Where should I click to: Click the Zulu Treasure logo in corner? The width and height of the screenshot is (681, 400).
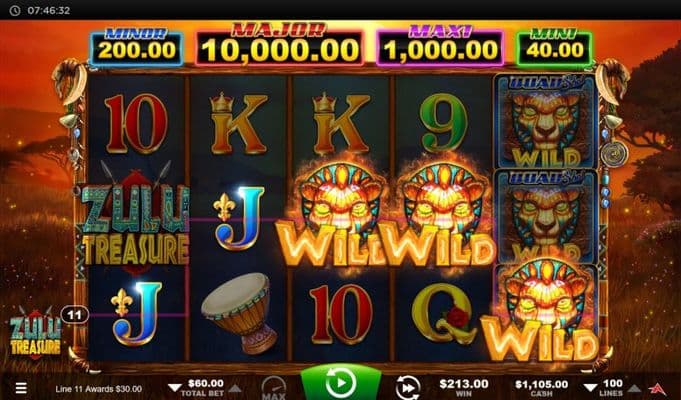click(x=36, y=332)
